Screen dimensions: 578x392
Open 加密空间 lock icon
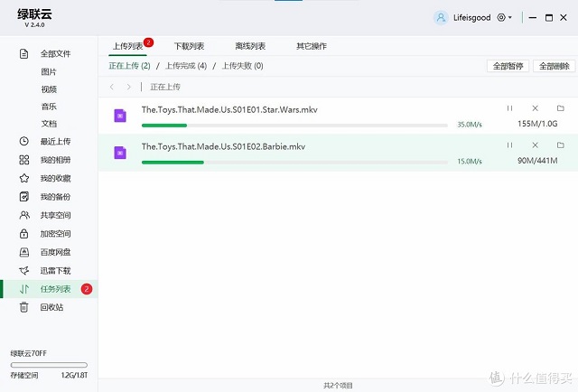[x=24, y=233]
